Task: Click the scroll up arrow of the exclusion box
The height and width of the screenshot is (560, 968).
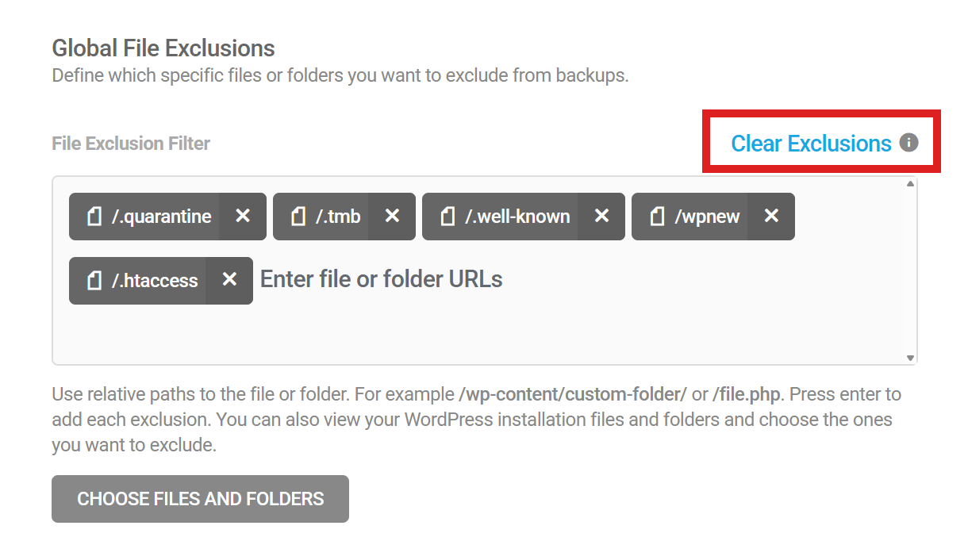Action: [x=910, y=184]
